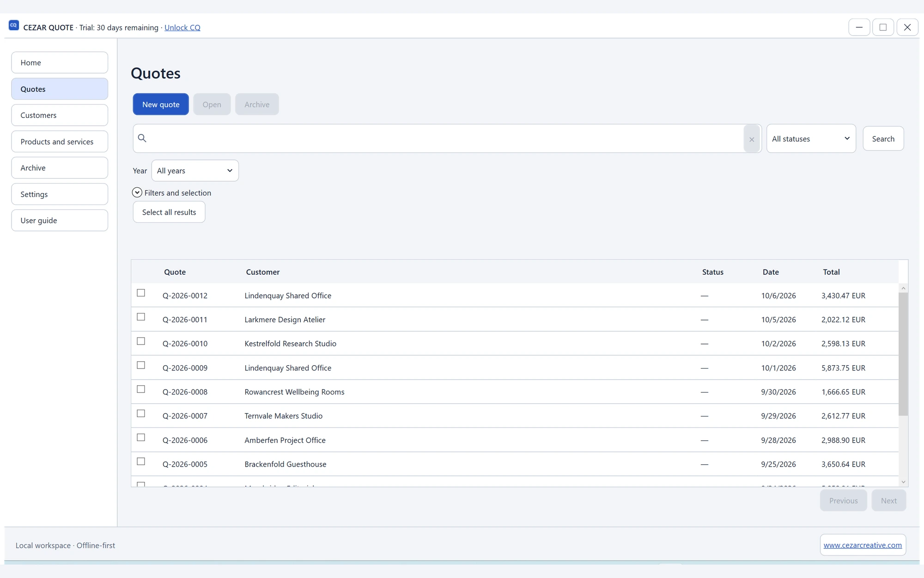
Task: Check the Rowancrest Wellbeing Rooms row checkbox
Action: (x=141, y=389)
